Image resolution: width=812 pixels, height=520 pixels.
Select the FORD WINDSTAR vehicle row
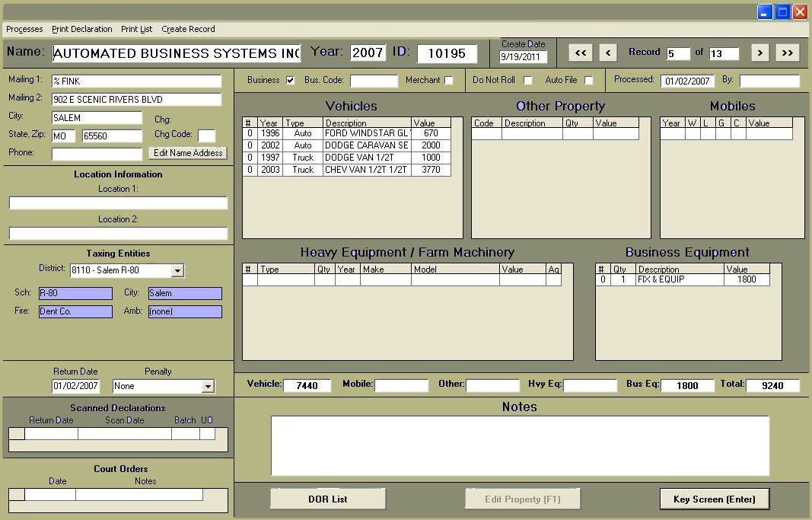click(367, 133)
